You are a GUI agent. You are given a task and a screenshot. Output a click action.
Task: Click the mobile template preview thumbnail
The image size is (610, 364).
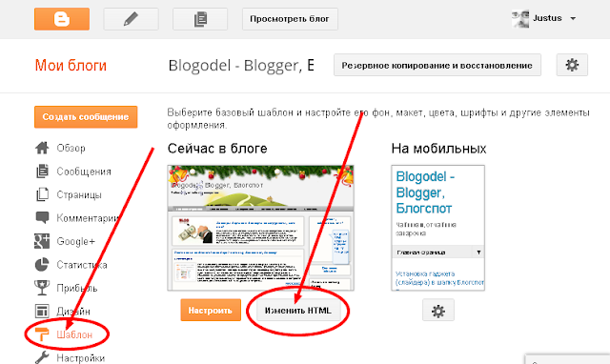point(438,228)
